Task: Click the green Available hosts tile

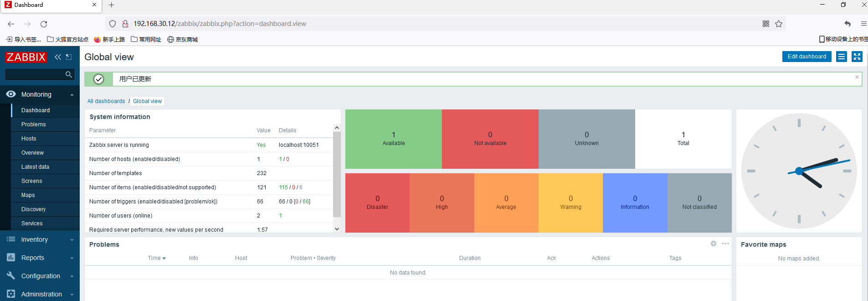Action: pos(394,139)
